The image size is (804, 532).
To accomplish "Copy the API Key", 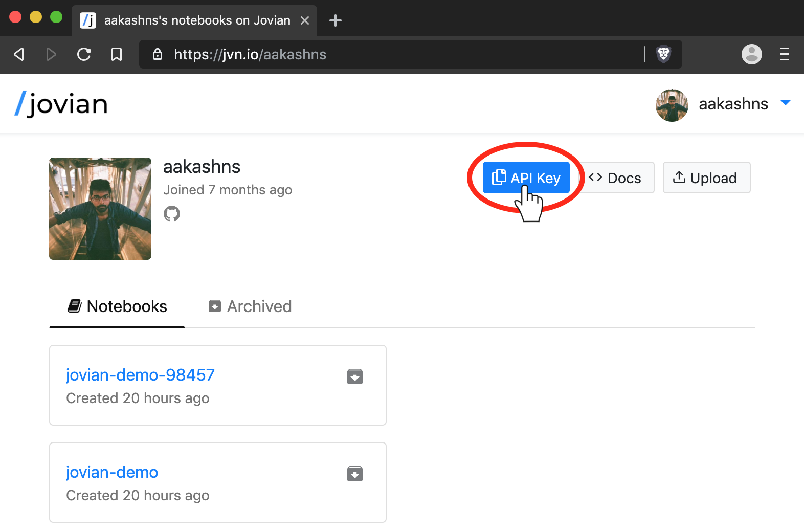I will point(526,178).
